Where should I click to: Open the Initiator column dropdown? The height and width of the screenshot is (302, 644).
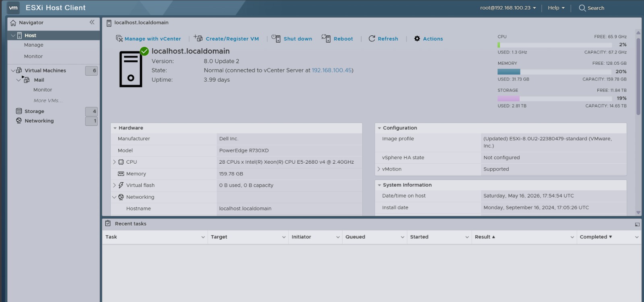pyautogui.click(x=338, y=237)
